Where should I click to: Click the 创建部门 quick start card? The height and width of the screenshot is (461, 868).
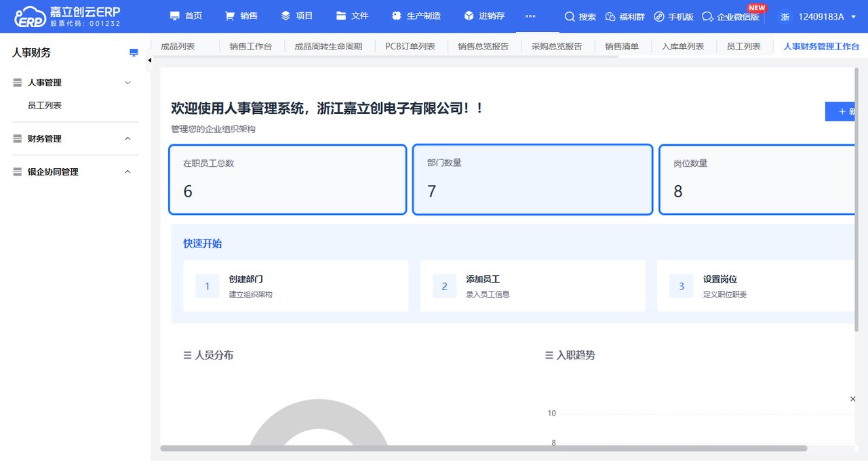(x=296, y=286)
